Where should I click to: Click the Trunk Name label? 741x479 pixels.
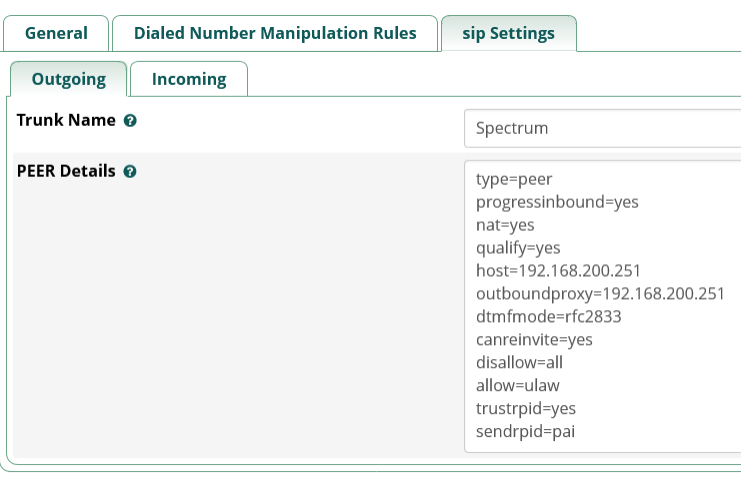click(66, 120)
